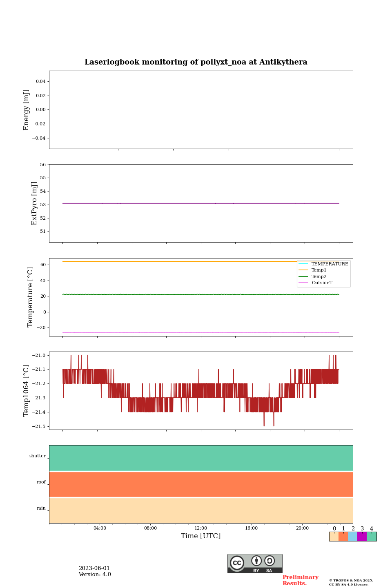392x588 pixels.
Task: Click the 56 tick on ExtPyro axis
Action: (x=43, y=165)
